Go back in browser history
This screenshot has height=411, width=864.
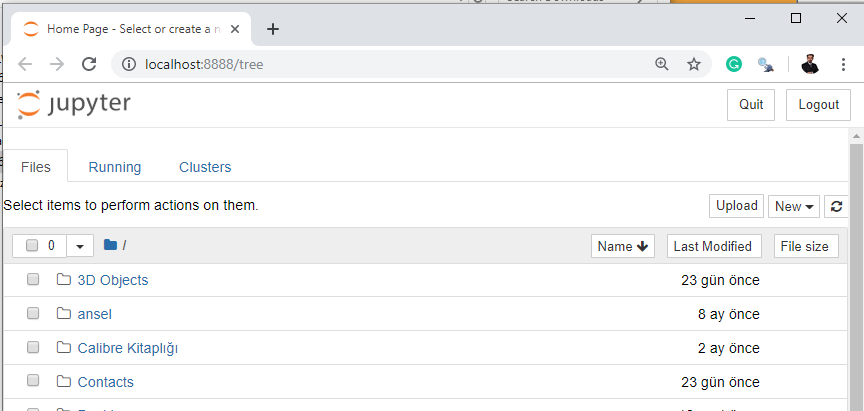pos(25,64)
